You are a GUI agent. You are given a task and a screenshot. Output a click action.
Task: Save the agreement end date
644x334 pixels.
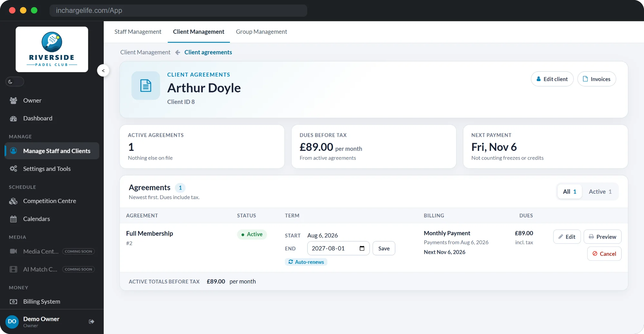tap(384, 248)
